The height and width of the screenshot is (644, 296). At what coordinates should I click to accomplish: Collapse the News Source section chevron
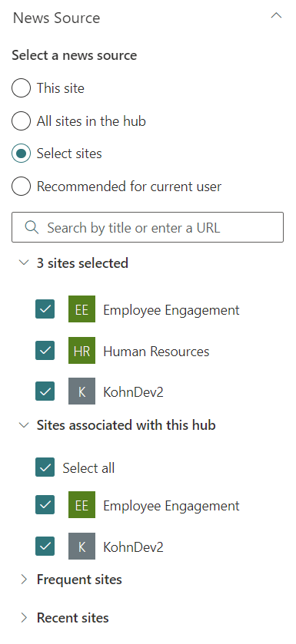point(276,16)
